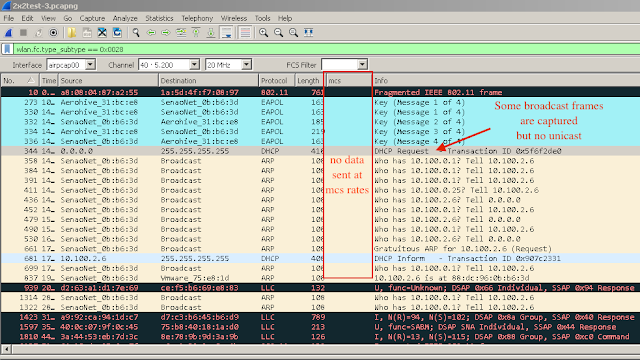Viewport: 640px width, 360px height.
Task: Toggle packet list colorize icon
Action: pyautogui.click(x=245, y=33)
